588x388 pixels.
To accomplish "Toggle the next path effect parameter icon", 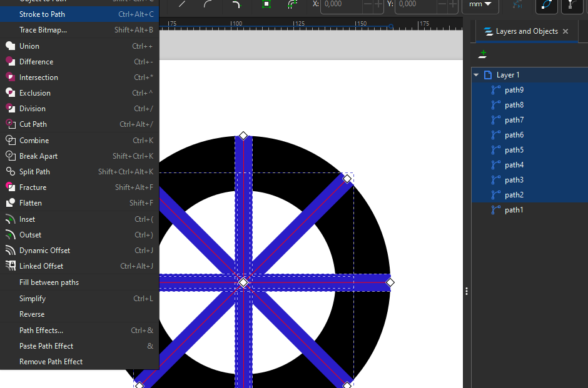I will (517, 4).
